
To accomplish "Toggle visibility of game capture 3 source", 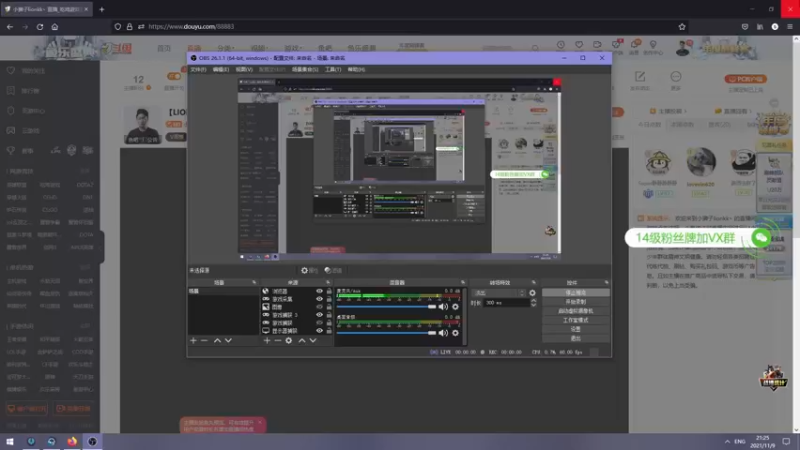I will pos(319,315).
